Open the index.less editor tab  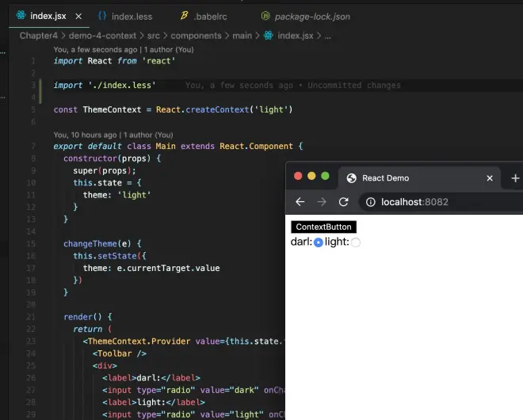click(x=132, y=17)
